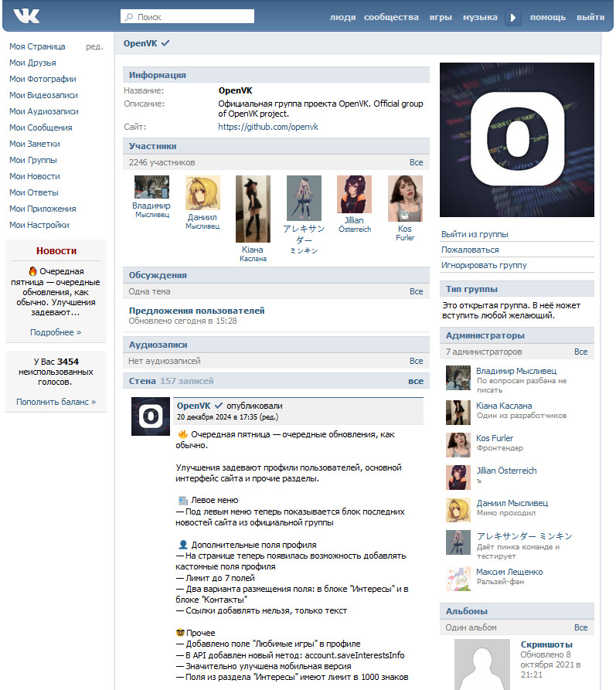Open the github.com/openvk site link
Screen dimensions: 616x690
click(268, 127)
